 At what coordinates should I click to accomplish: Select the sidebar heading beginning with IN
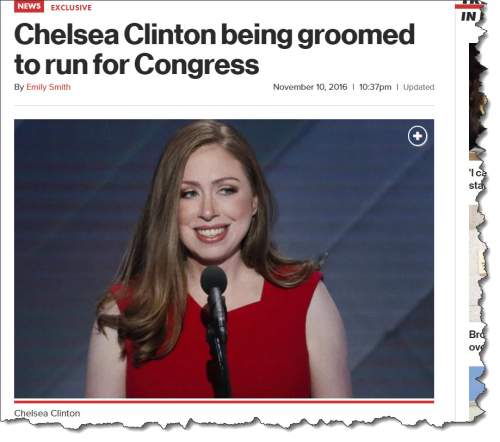[471, 16]
